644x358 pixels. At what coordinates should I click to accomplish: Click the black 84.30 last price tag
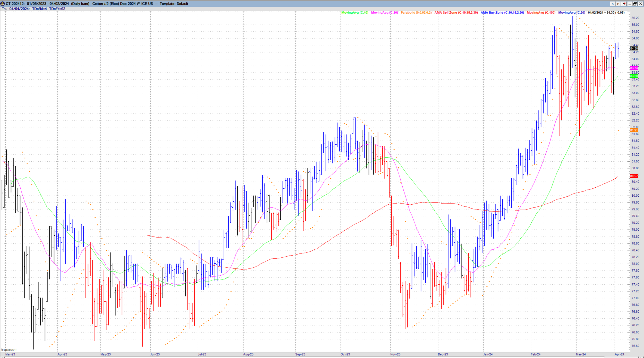[634, 48]
